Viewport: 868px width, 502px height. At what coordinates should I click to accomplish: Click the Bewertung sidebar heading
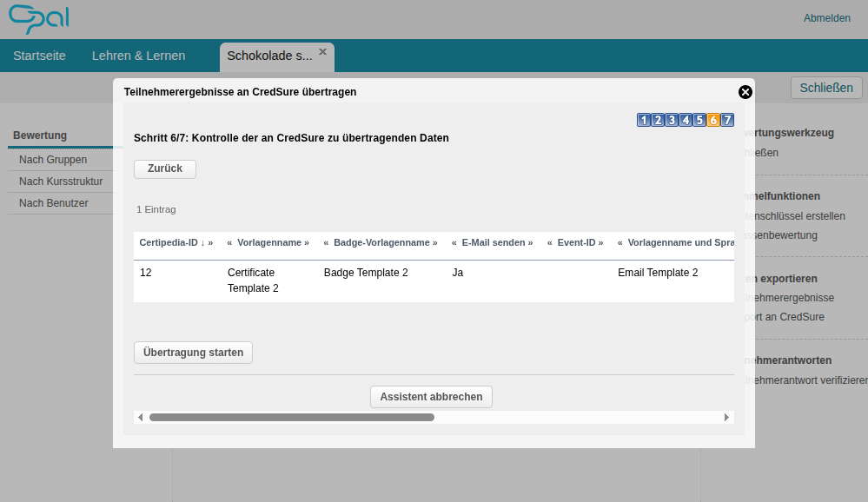[40, 135]
